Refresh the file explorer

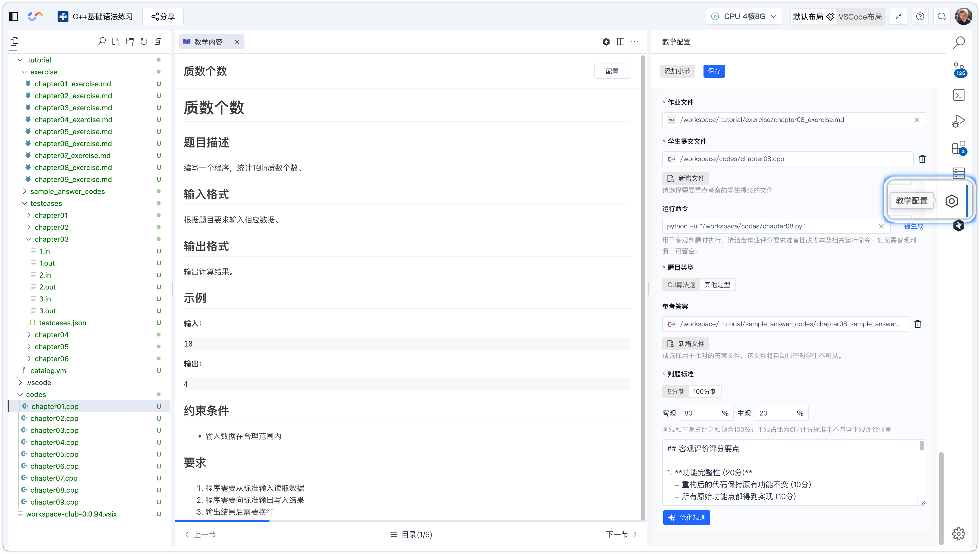tap(144, 42)
